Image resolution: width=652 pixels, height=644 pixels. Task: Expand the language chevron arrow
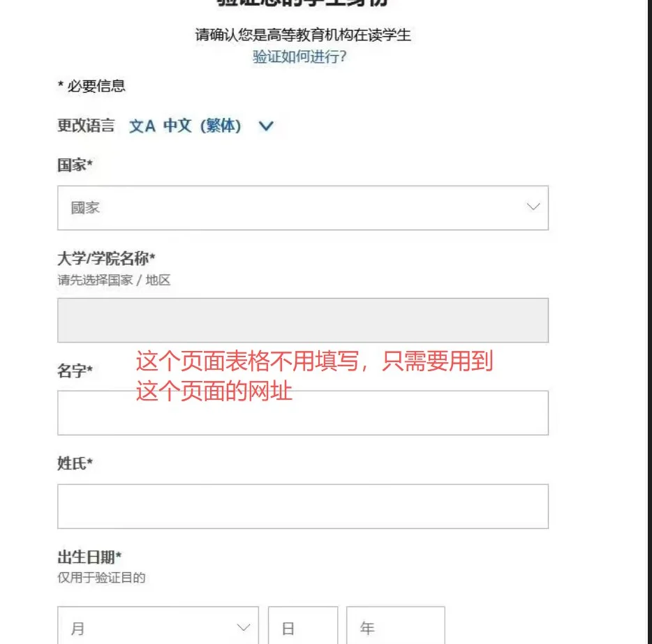pyautogui.click(x=266, y=126)
